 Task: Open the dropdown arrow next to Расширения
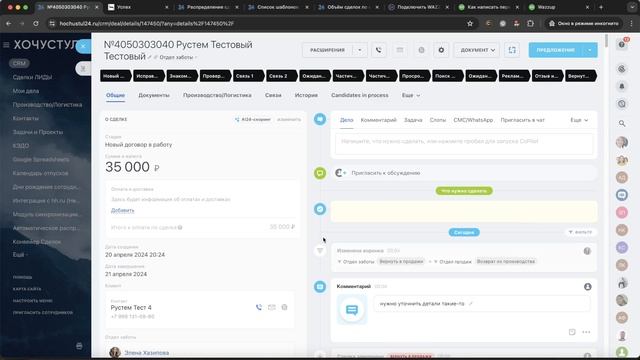pyautogui.click(x=360, y=50)
